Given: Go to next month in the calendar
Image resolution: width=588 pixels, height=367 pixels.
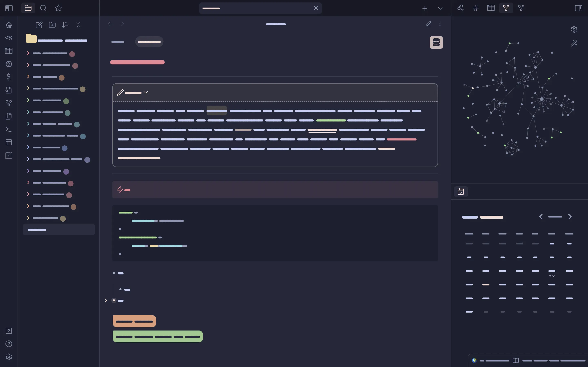Looking at the screenshot, I should point(570,217).
